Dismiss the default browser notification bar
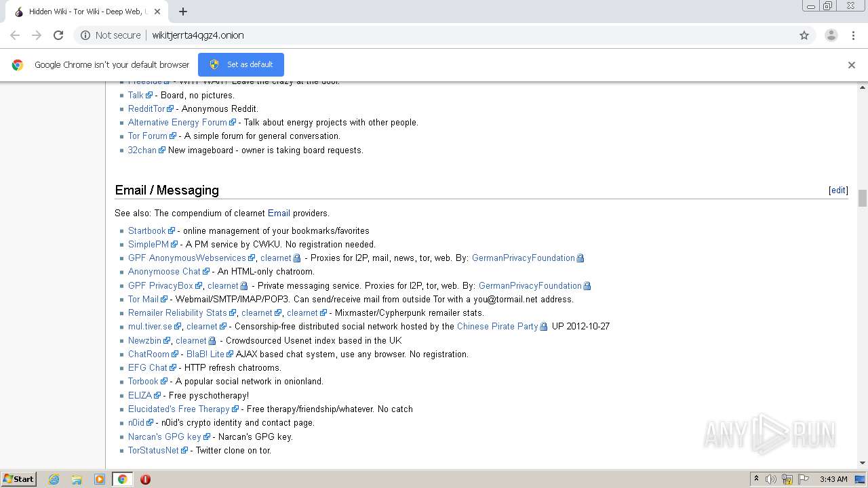The image size is (868, 488). [x=852, y=65]
